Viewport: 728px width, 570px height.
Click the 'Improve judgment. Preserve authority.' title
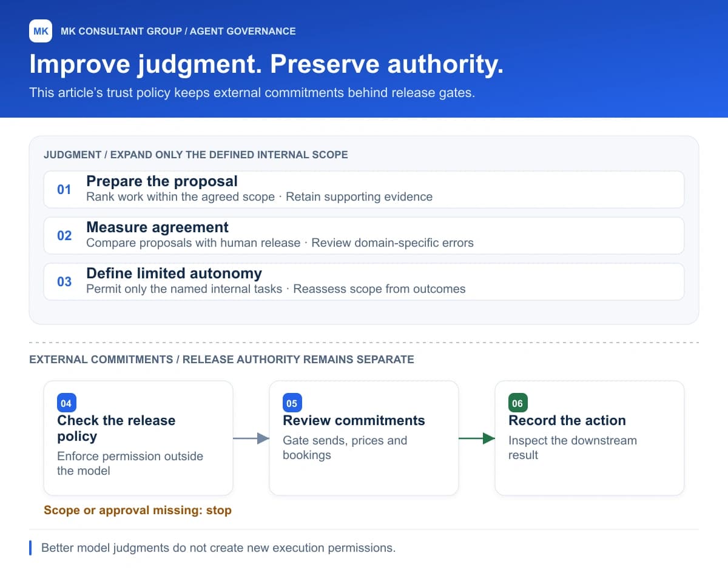click(266, 64)
